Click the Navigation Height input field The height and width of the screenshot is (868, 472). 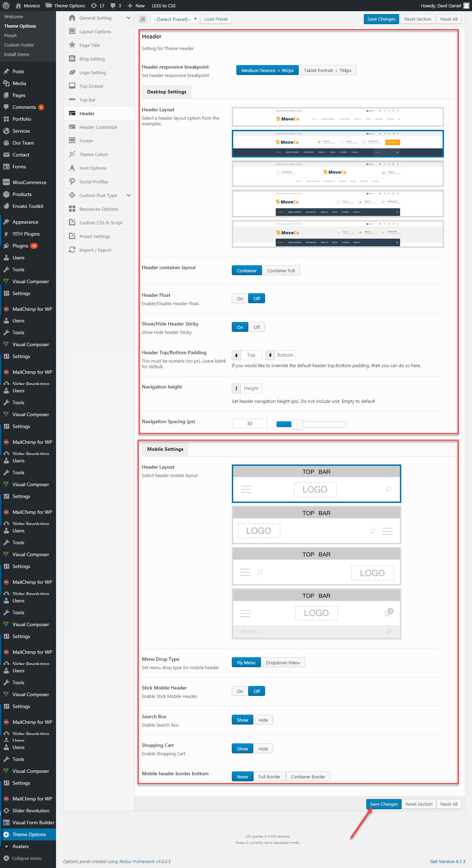[251, 388]
